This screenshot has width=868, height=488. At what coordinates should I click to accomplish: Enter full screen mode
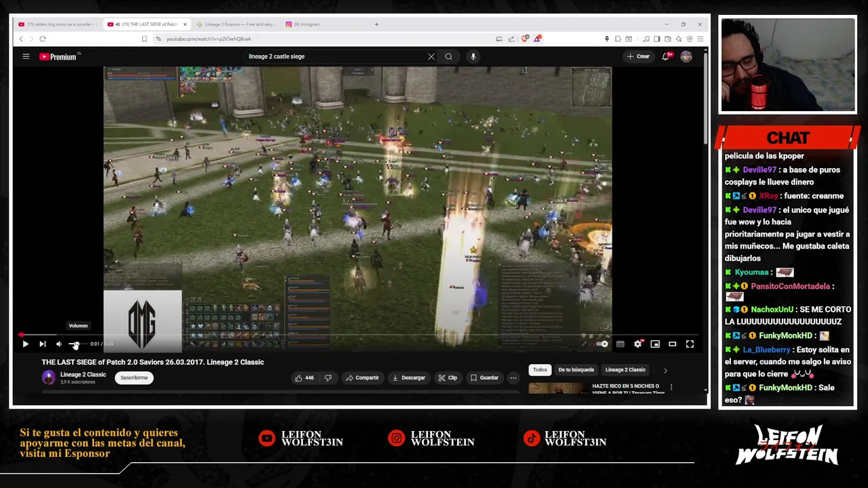click(690, 344)
